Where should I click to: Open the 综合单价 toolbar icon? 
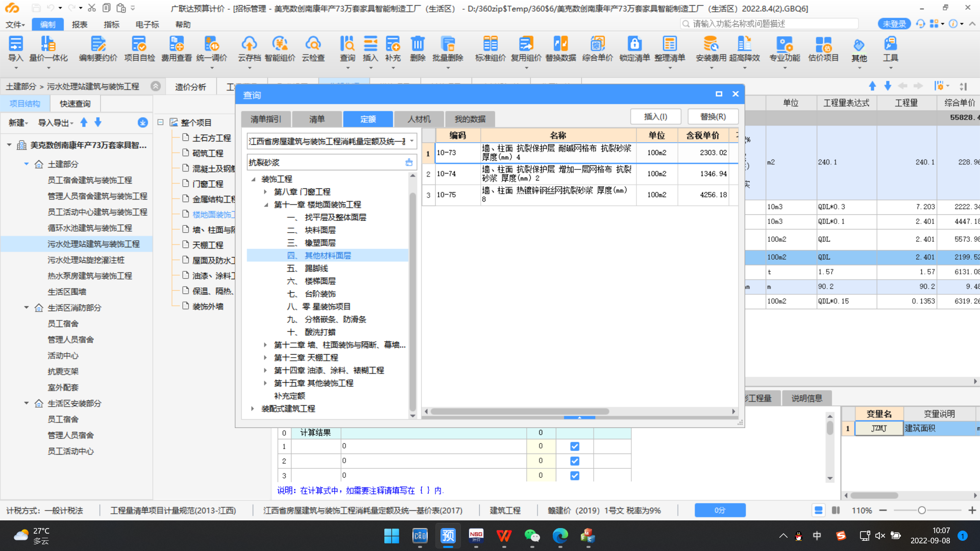pyautogui.click(x=597, y=49)
